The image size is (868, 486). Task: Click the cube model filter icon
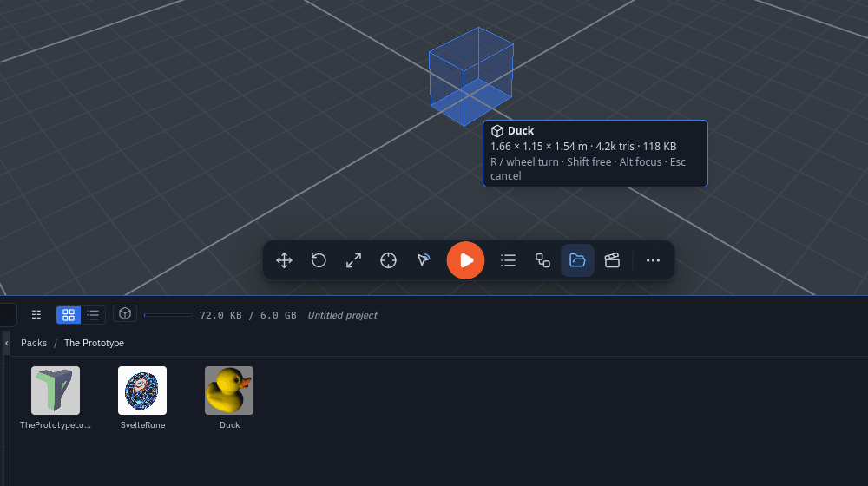(x=125, y=313)
